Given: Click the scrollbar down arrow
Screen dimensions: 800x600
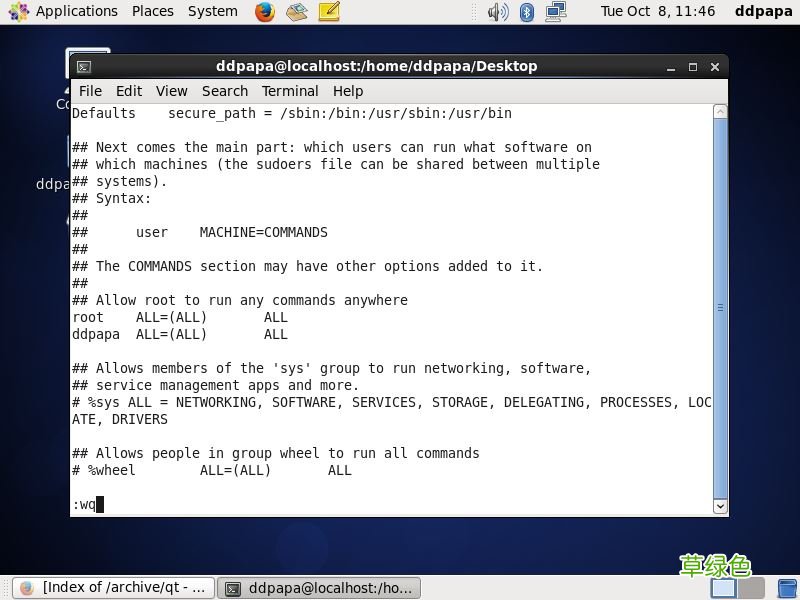Looking at the screenshot, I should coord(720,506).
